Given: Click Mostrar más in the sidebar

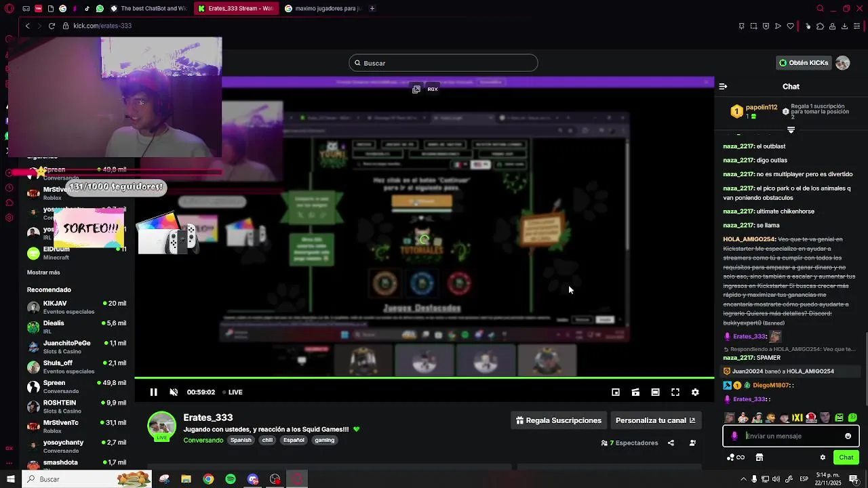Looking at the screenshot, I should coord(43,272).
